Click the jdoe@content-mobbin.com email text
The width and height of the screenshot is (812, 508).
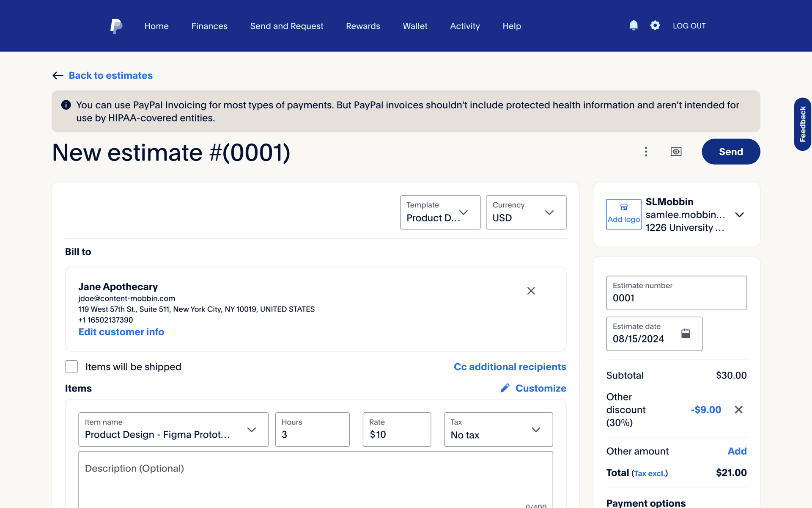click(127, 298)
